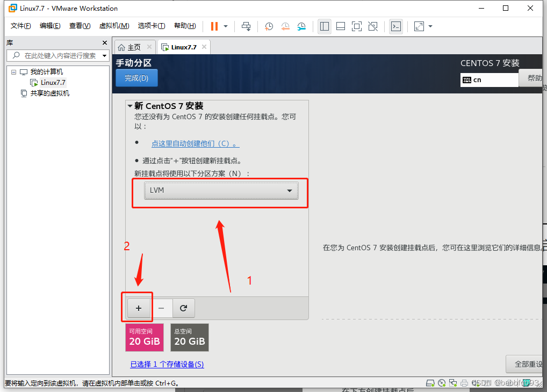Toggle the console view icon
Image resolution: width=547 pixels, height=392 pixels.
pos(396,26)
